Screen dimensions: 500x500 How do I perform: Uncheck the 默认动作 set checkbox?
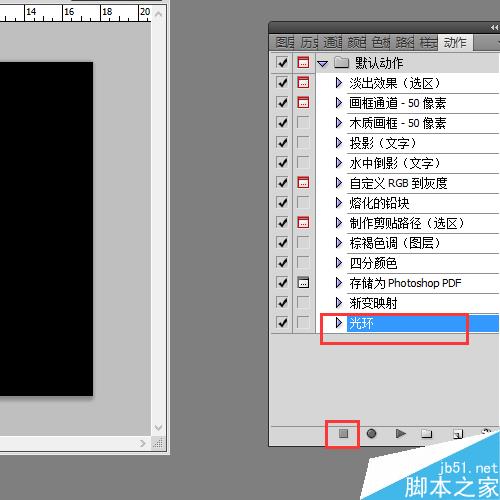tap(282, 62)
